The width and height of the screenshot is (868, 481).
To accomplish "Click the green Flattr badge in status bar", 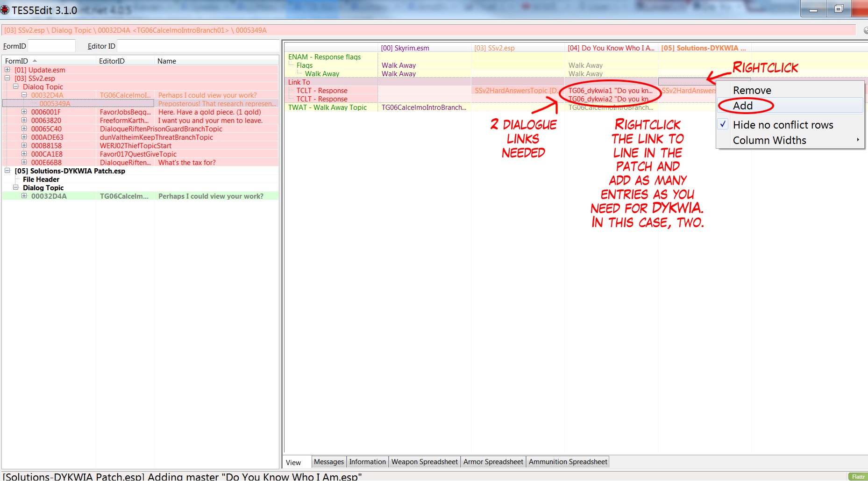I will click(x=858, y=476).
